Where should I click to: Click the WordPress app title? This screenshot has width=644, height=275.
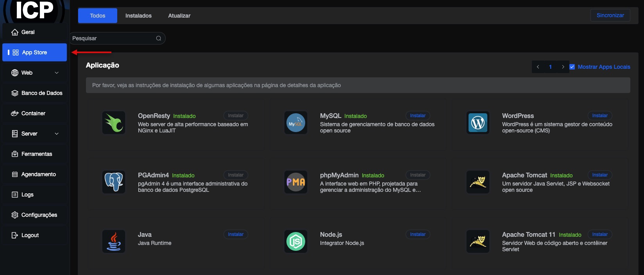518,116
